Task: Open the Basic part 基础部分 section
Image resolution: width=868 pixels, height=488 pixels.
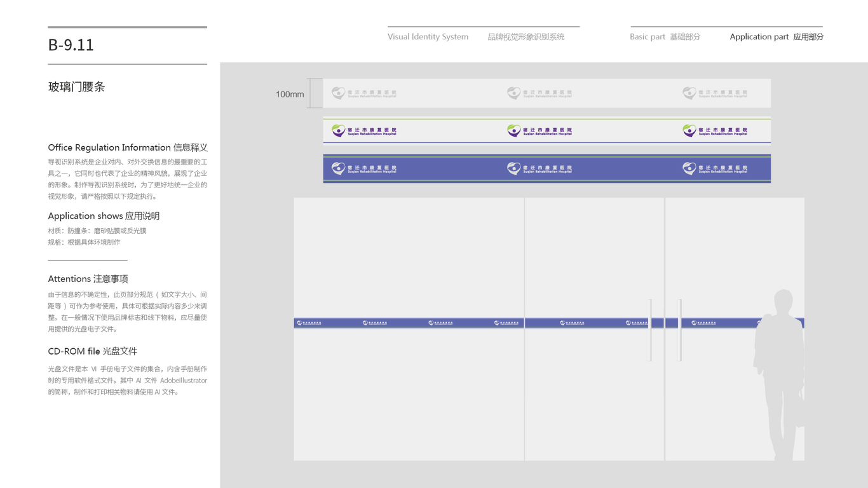Action: pos(665,37)
